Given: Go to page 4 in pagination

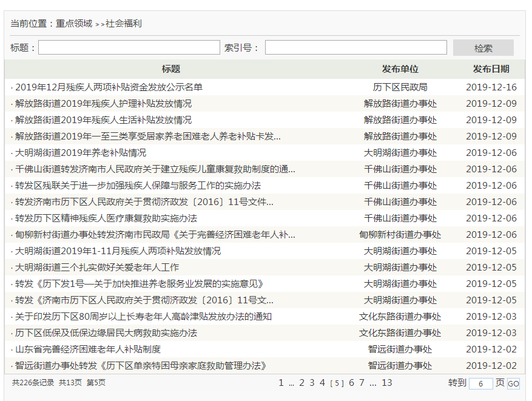Looking at the screenshot, I should [x=322, y=383].
